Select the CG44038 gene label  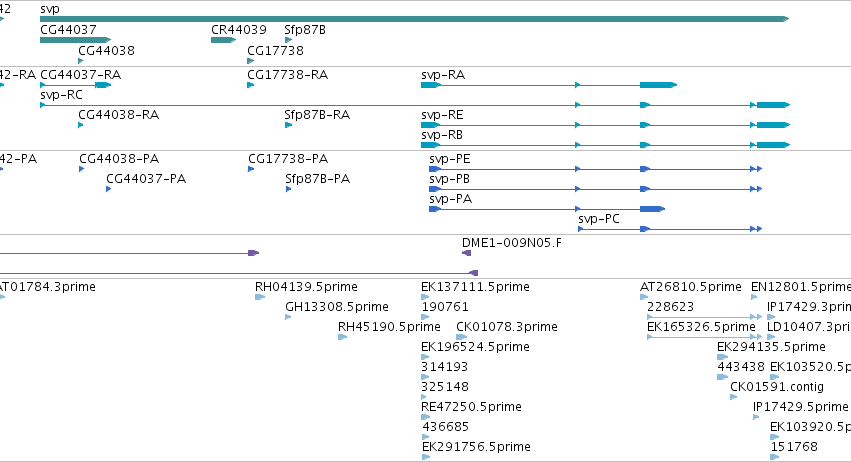pos(106,51)
